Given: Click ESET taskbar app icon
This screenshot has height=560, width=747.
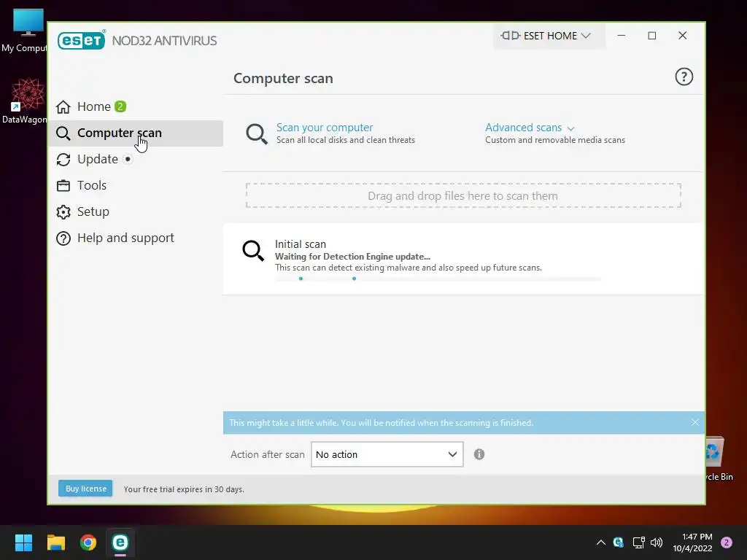Looking at the screenshot, I should pyautogui.click(x=120, y=542).
